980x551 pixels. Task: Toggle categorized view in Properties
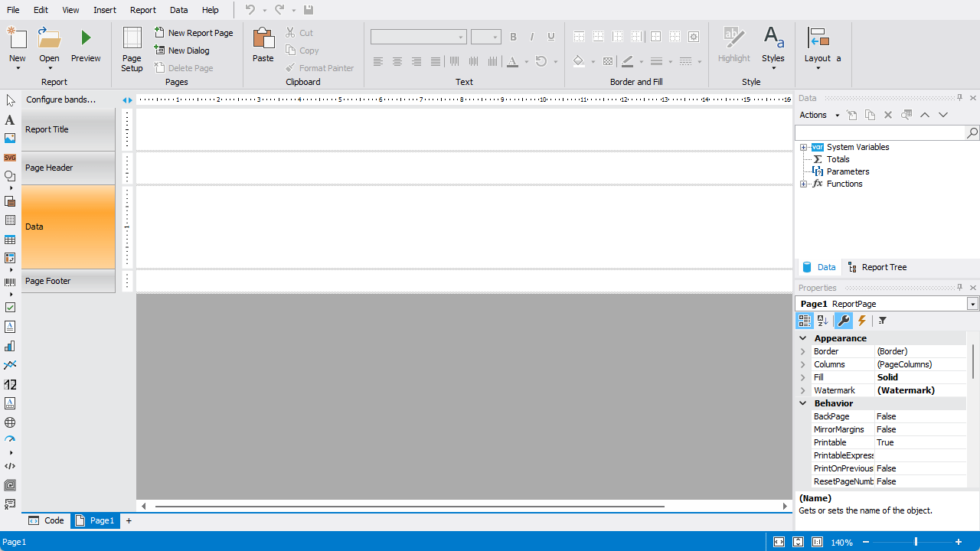pos(805,321)
